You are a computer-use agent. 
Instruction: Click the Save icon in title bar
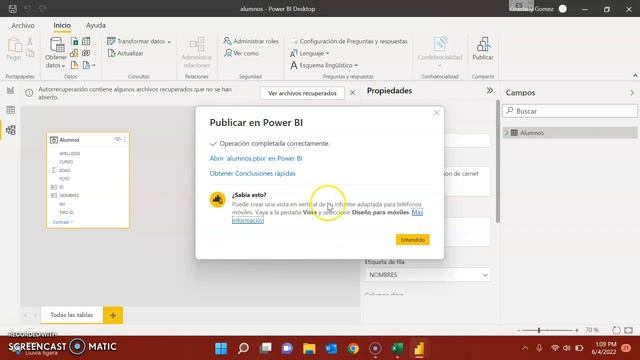(12, 9)
